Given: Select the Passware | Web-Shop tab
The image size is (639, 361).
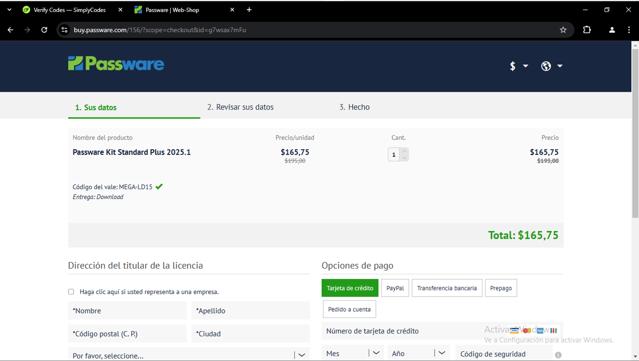Looking at the screenshot, I should (172, 10).
